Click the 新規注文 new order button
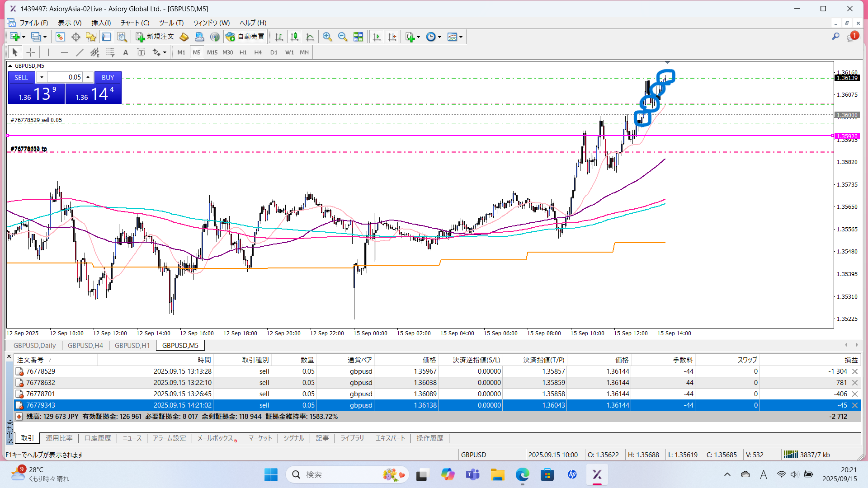Screen dimensions: 868x488 (x=155, y=37)
